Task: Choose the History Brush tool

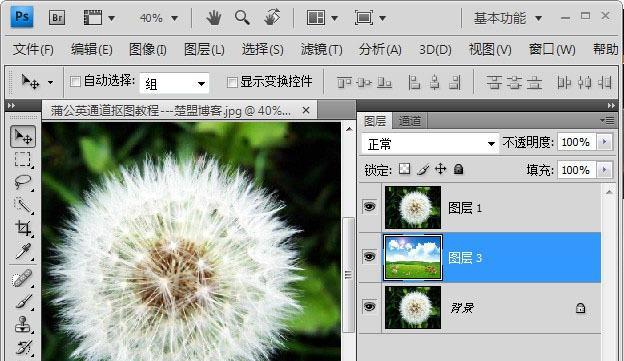Action: click(23, 347)
